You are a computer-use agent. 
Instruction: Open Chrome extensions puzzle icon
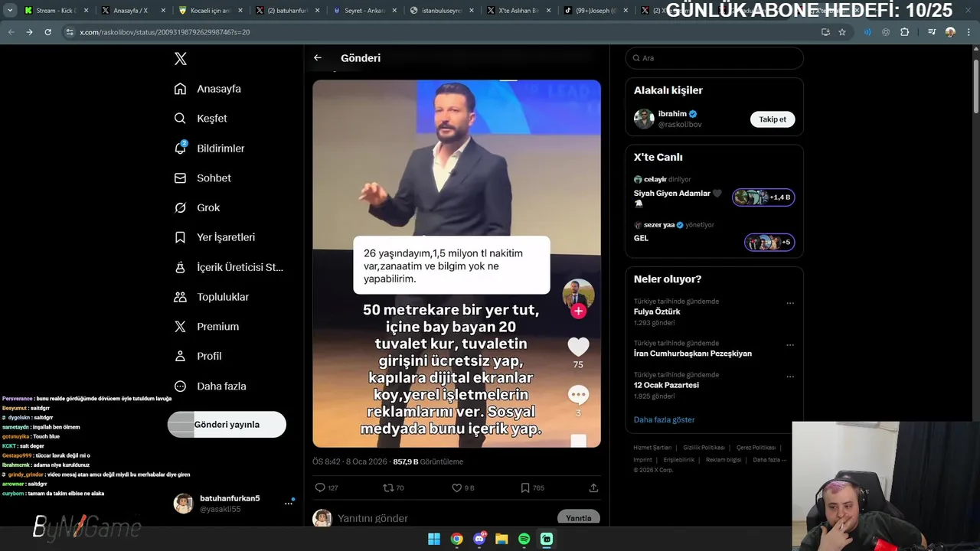[905, 32]
